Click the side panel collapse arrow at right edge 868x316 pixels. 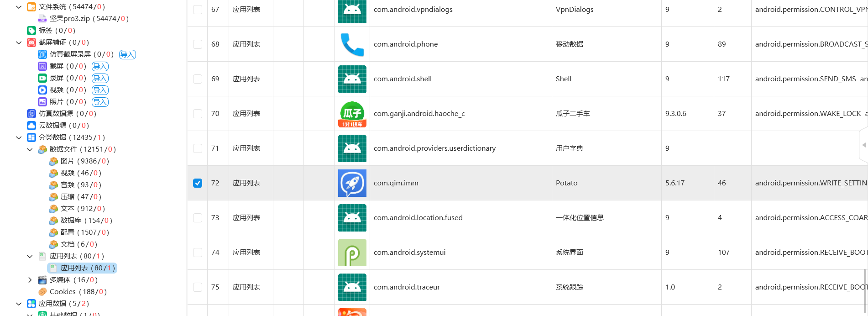point(863,145)
